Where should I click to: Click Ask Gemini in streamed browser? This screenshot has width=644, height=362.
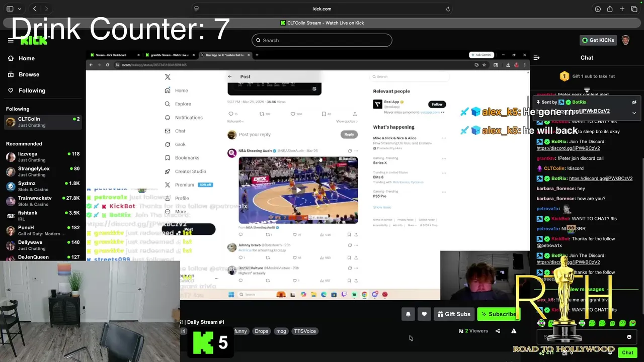click(x=481, y=55)
